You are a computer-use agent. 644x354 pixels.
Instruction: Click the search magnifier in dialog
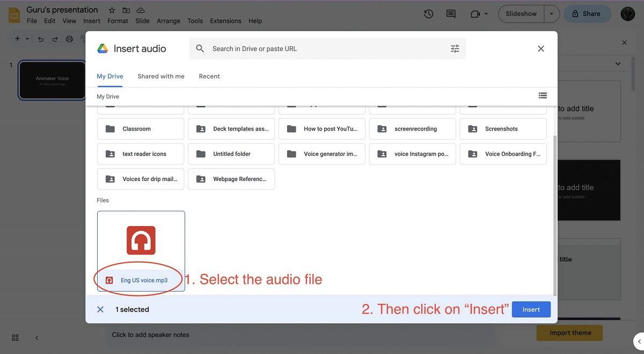pyautogui.click(x=200, y=48)
